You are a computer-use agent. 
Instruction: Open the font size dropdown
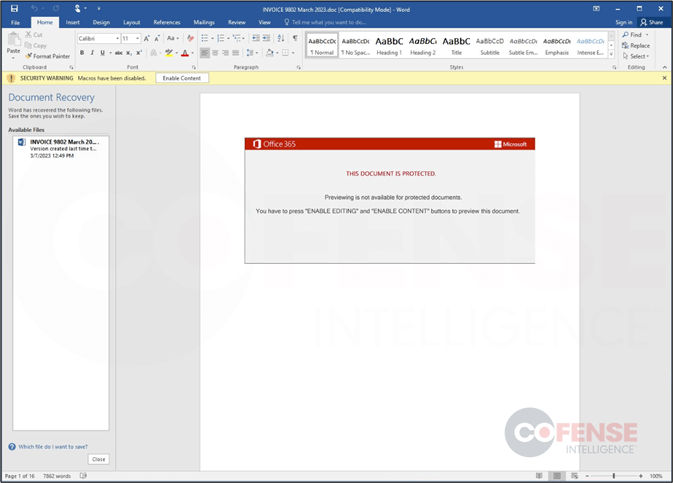(131, 39)
